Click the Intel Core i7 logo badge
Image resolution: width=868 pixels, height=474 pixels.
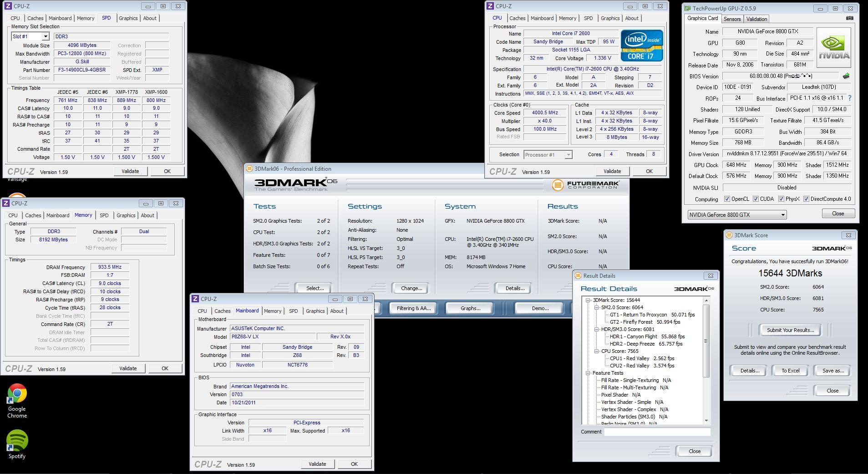pos(642,45)
